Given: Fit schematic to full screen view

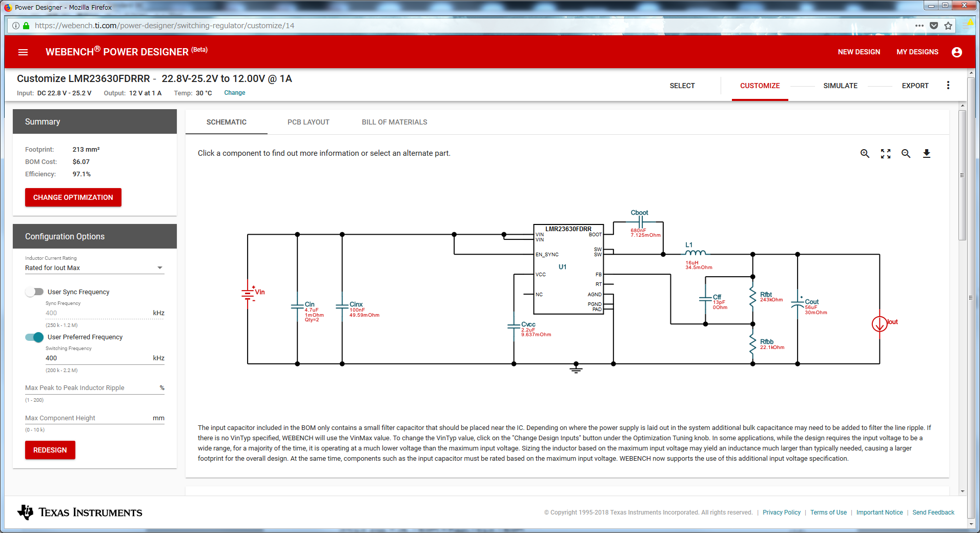Looking at the screenshot, I should pos(885,154).
